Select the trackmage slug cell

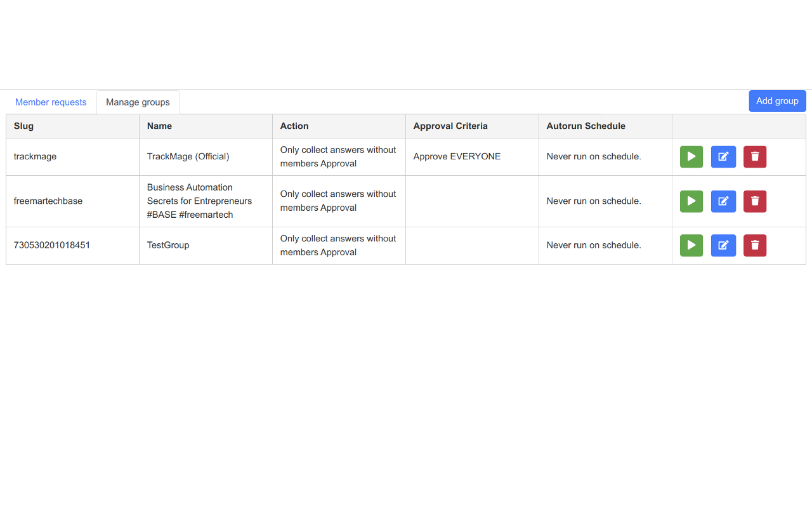(x=73, y=157)
